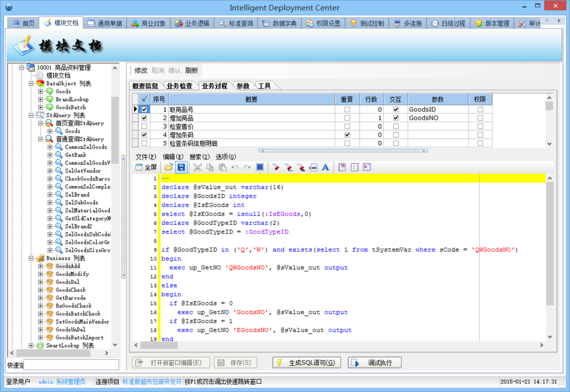Expand the BrandLookup tree node
This screenshot has height=392, width=570.
point(40,99)
